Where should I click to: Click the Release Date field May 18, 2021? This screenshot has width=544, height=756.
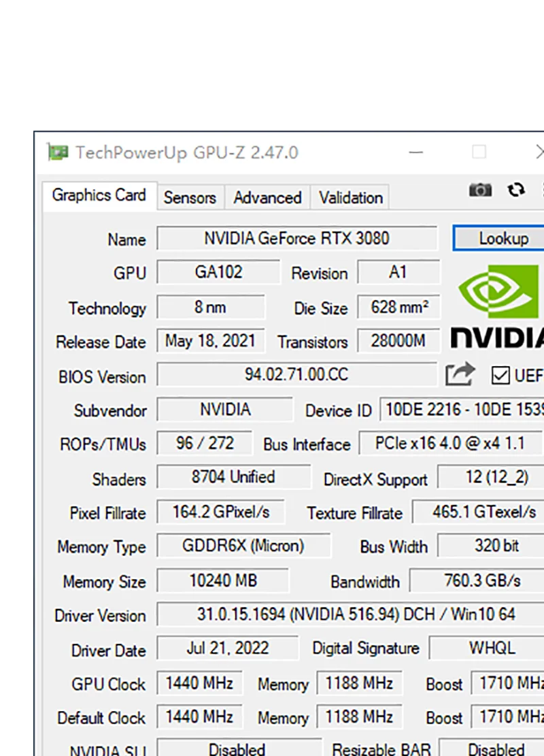[211, 341]
